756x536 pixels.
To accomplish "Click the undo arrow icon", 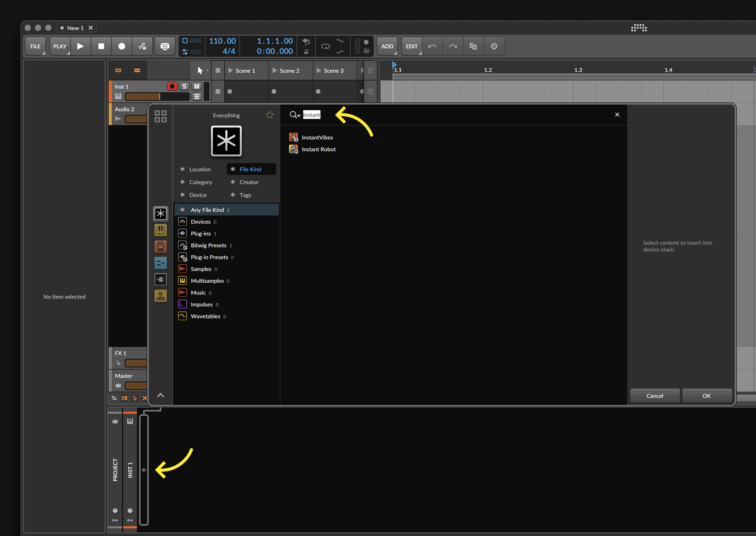I will 432,46.
